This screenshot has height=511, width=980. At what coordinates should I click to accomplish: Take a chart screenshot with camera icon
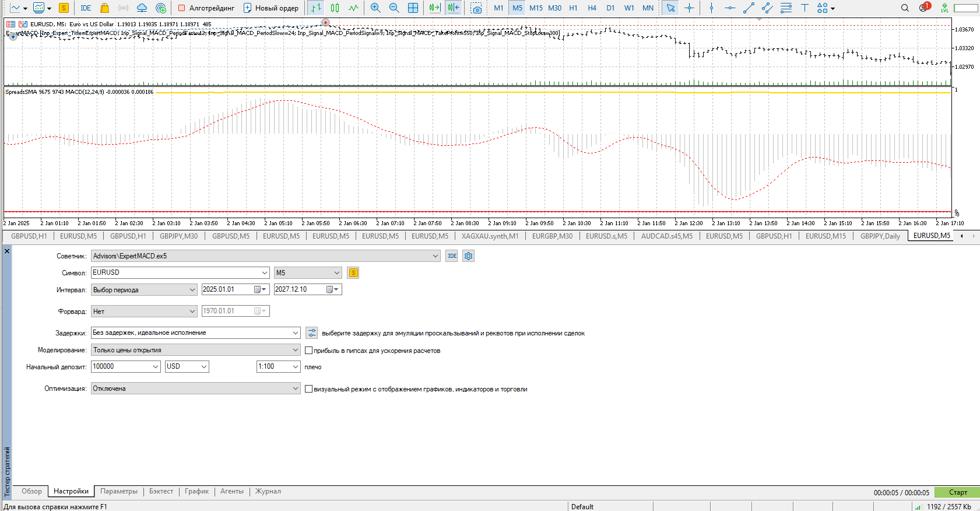pos(476,8)
